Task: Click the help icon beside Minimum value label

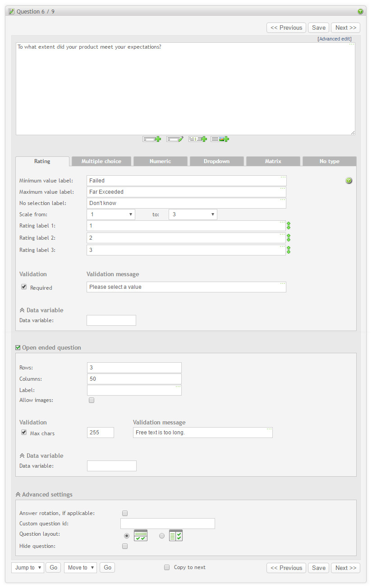Action: [x=349, y=181]
